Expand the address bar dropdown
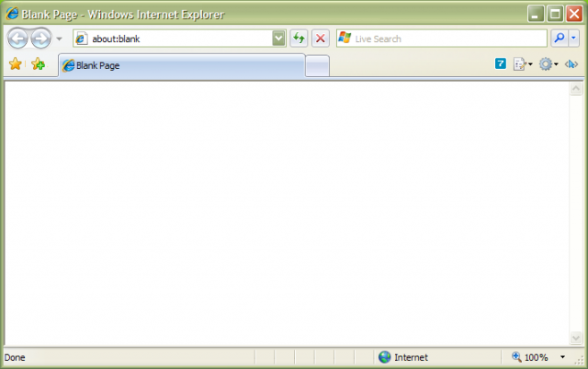 [x=278, y=39]
